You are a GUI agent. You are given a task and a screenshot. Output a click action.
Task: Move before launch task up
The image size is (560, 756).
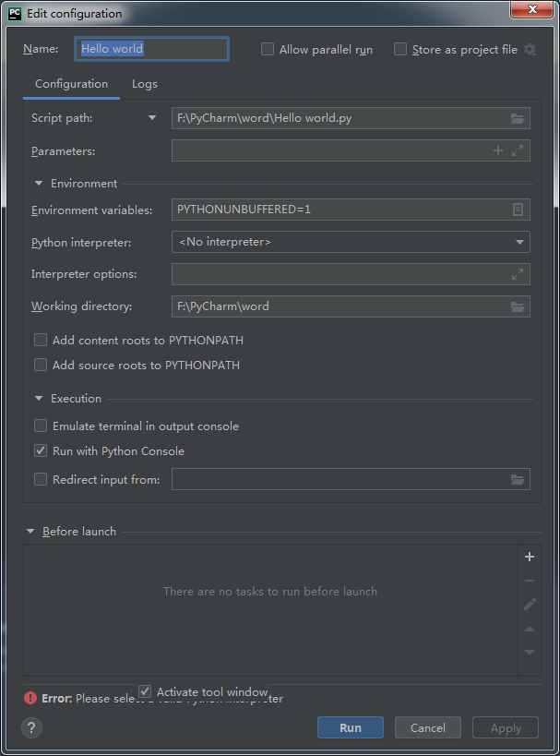click(530, 629)
